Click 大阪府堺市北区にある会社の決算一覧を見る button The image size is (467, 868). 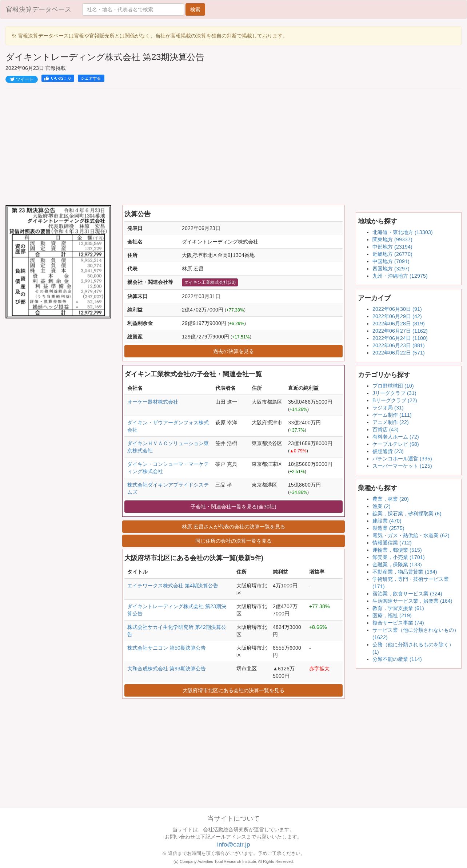pyautogui.click(x=233, y=690)
